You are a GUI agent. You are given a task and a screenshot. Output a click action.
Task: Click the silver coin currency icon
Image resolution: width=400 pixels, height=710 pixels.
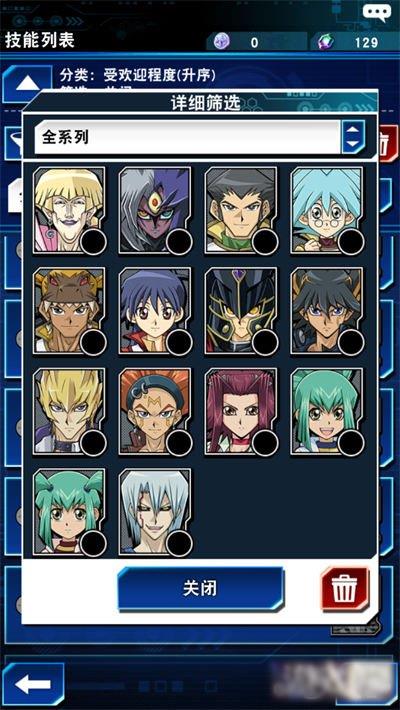coord(222,42)
